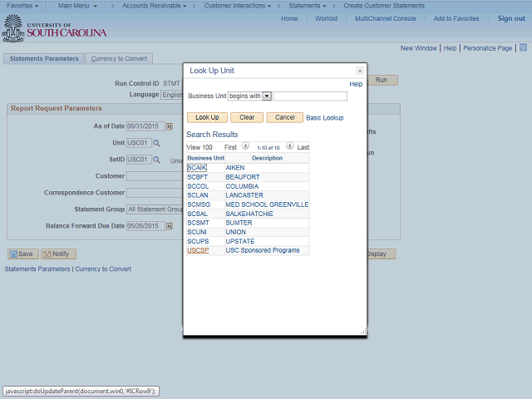
Task: Select business unit SCLAN
Action: pyautogui.click(x=198, y=195)
